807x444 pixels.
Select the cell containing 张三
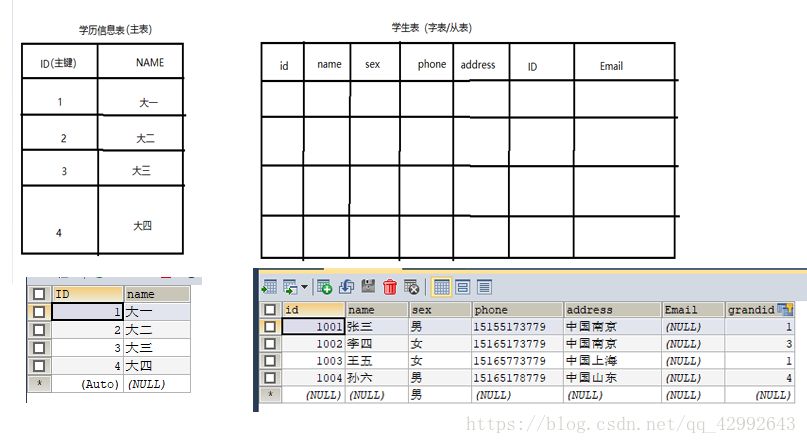click(377, 327)
